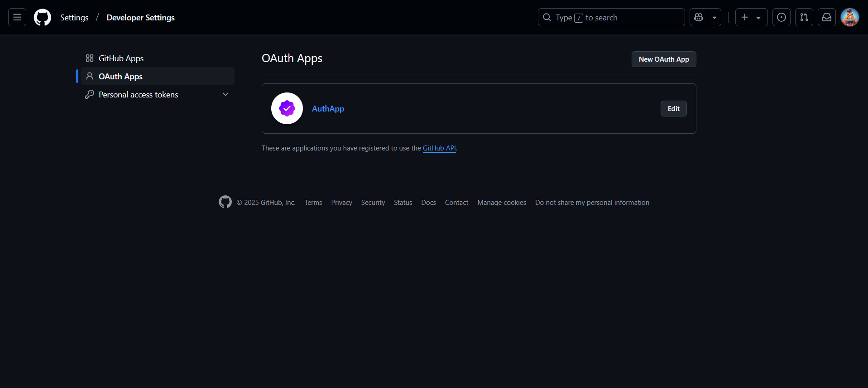Open the Pull requests icon in header
Viewport: 868px width, 388px height.
point(804,17)
